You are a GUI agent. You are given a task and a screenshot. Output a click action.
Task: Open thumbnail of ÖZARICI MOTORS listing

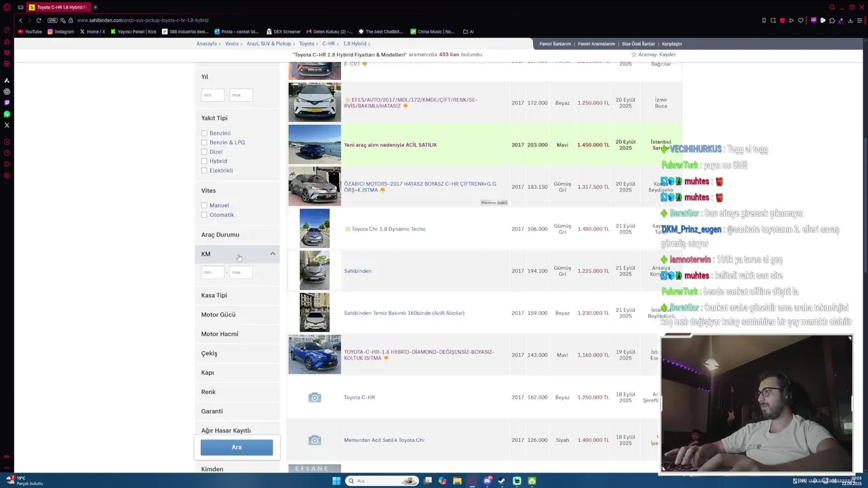[315, 186]
